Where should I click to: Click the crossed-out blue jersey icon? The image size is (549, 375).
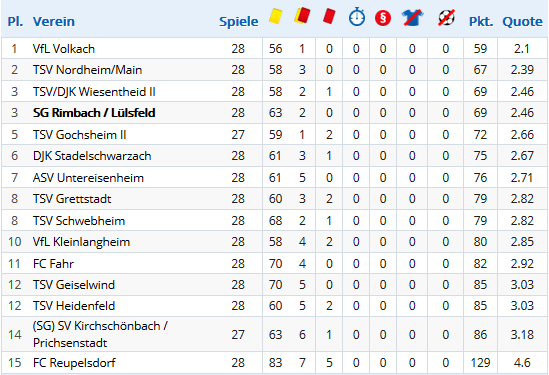(412, 18)
